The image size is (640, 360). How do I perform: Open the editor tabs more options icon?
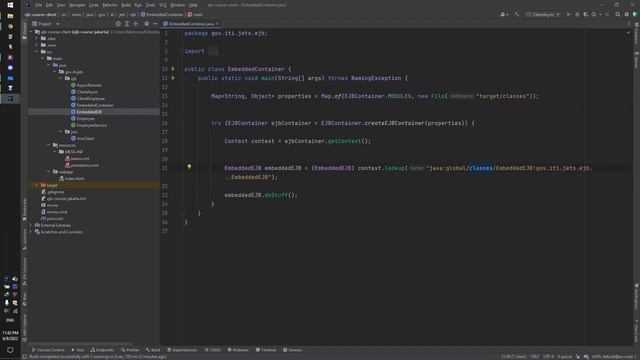pyautogui.click(x=629, y=24)
